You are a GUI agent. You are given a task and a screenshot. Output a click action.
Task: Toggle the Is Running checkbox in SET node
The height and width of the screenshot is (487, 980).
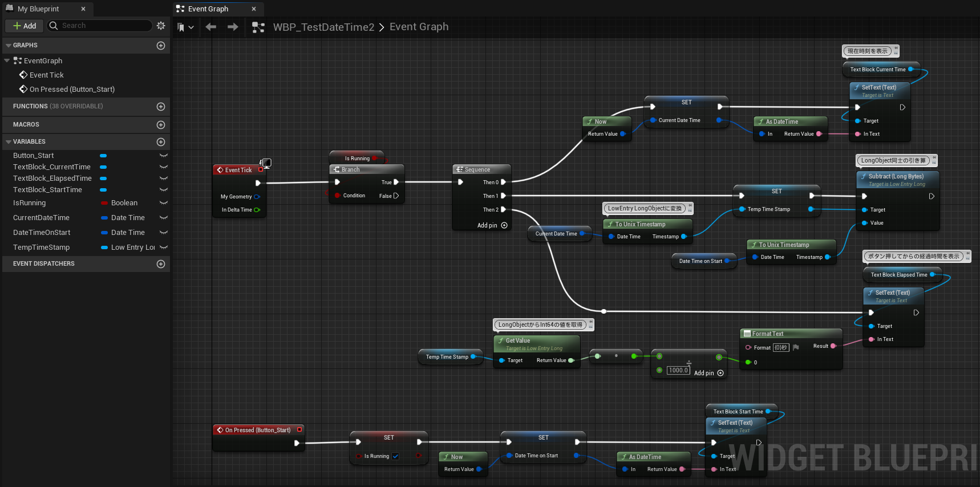395,456
